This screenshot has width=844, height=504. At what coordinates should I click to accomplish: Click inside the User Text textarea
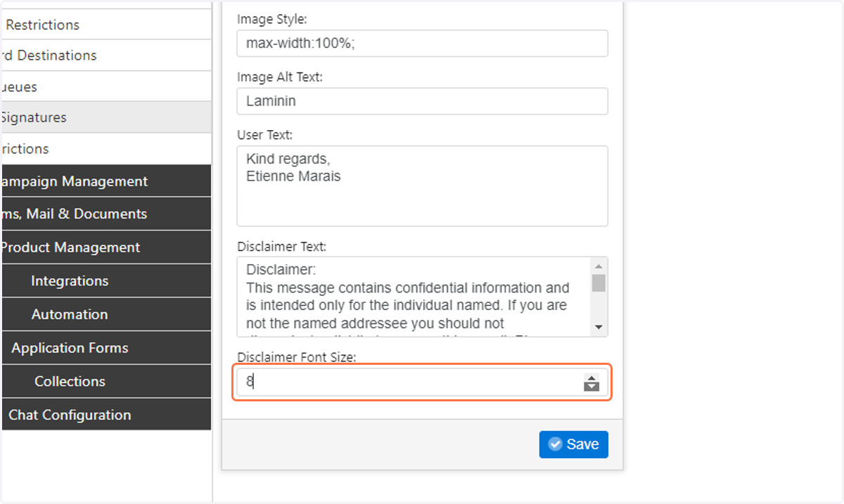(x=422, y=186)
